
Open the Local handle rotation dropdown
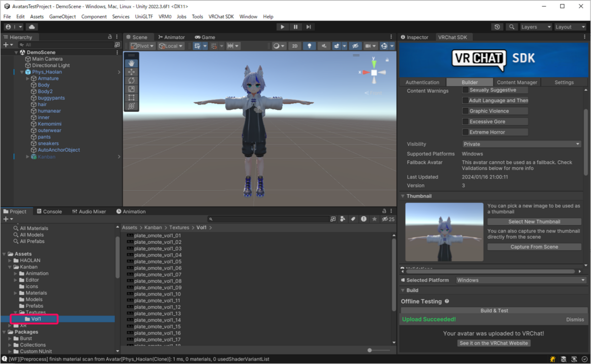click(x=170, y=46)
